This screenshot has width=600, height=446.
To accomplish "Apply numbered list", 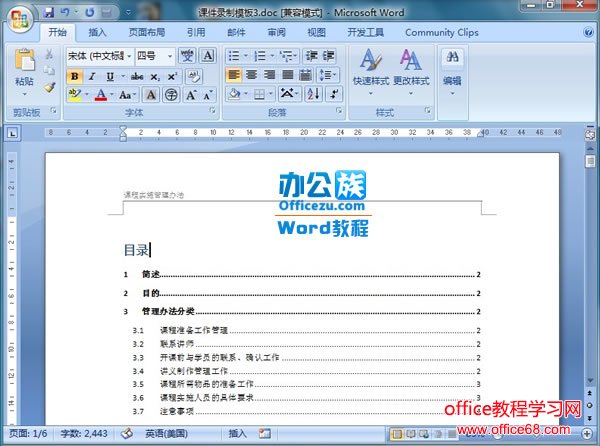I will pyautogui.click(x=260, y=56).
